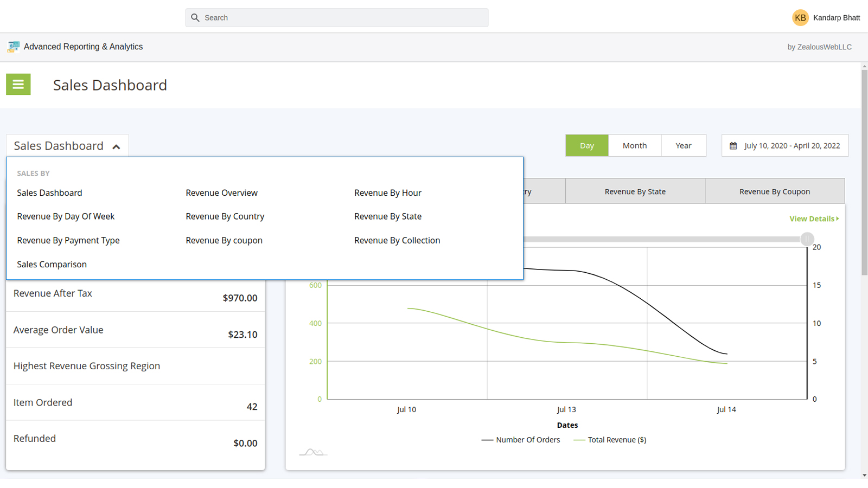
Task: Switch to Month view
Action: [x=634, y=146]
